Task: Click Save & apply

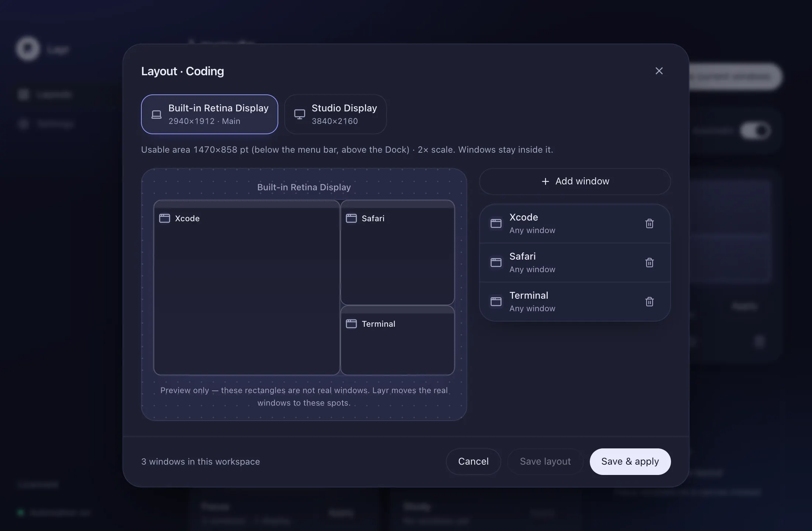Action: click(x=630, y=461)
